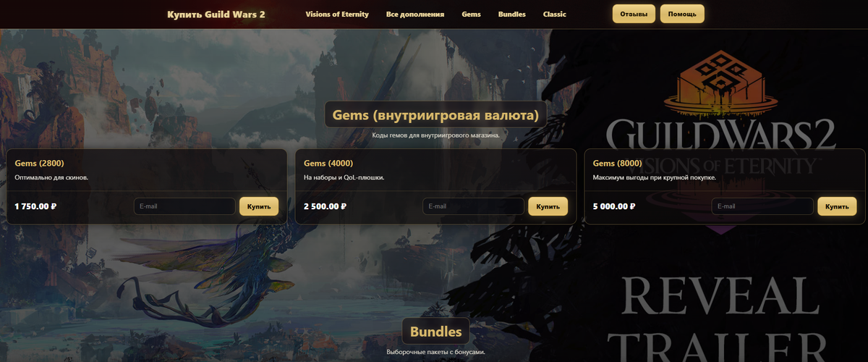
Task: Focus E-mail field for Gems (4000)
Action: pyautogui.click(x=473, y=206)
